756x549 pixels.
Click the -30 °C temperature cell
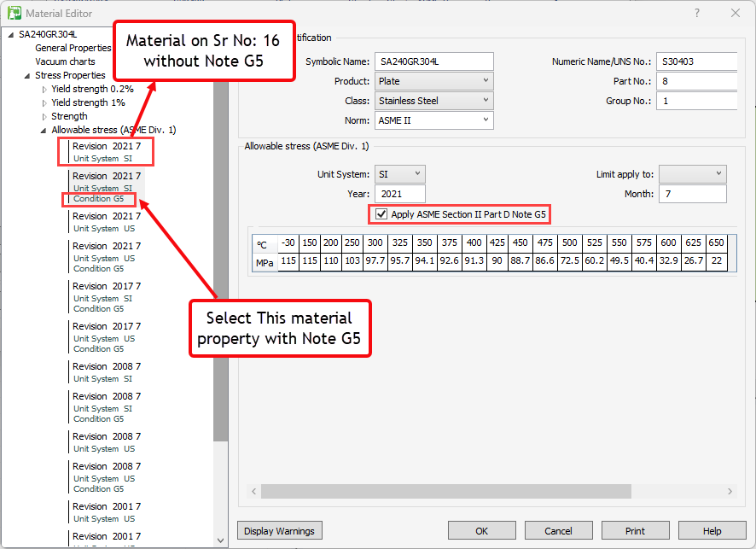[288, 242]
